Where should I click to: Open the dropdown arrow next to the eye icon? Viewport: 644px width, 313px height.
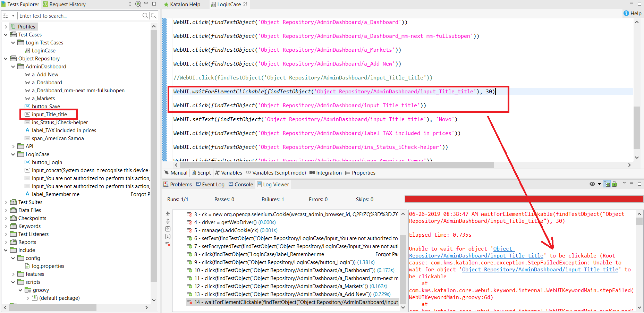599,184
